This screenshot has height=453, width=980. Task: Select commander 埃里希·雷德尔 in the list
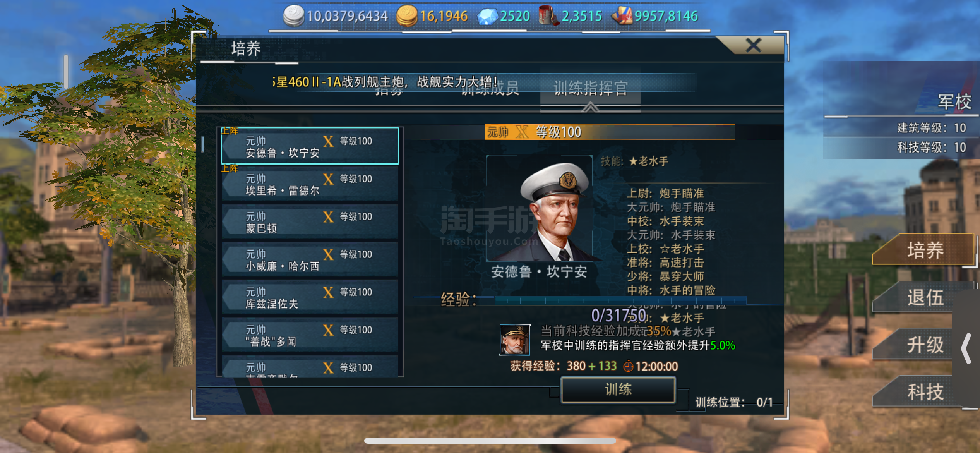coord(310,184)
